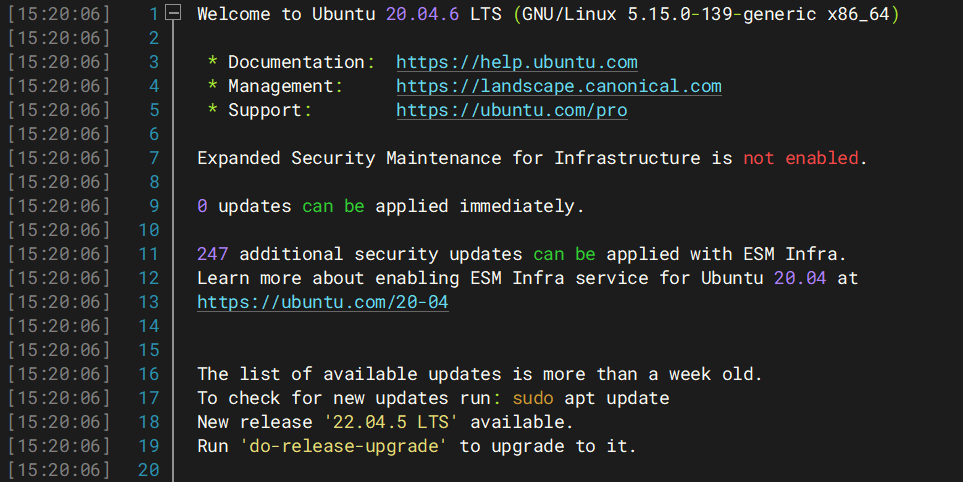Click 'sudo' in the apt update command
This screenshot has width=963, height=482.
(532, 398)
